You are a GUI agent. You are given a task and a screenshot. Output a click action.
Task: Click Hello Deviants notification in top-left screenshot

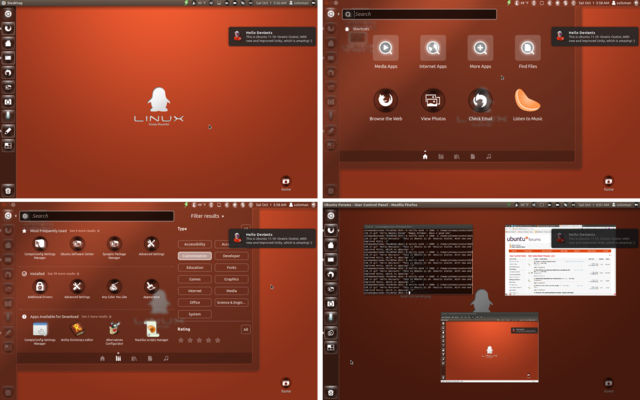pos(272,36)
